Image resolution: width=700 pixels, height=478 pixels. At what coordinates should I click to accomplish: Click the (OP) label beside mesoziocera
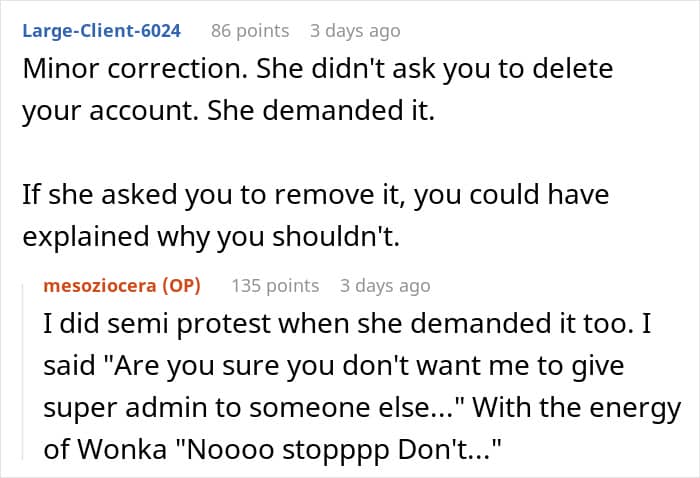(x=179, y=286)
